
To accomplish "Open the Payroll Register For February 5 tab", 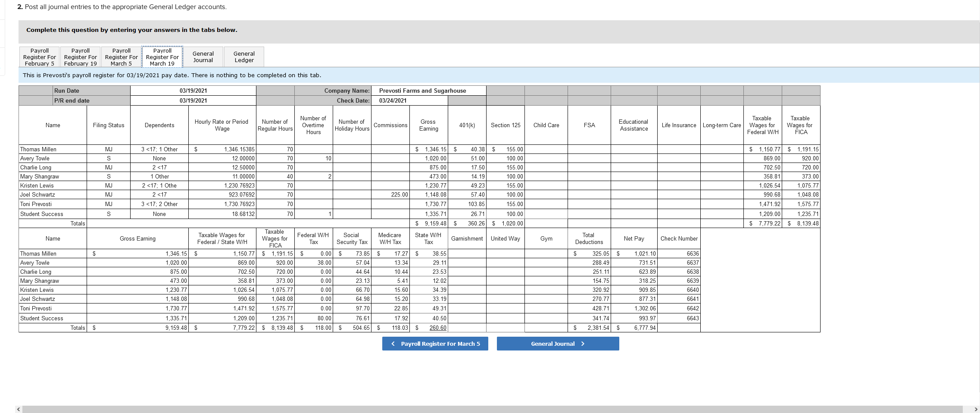I will coord(39,56).
